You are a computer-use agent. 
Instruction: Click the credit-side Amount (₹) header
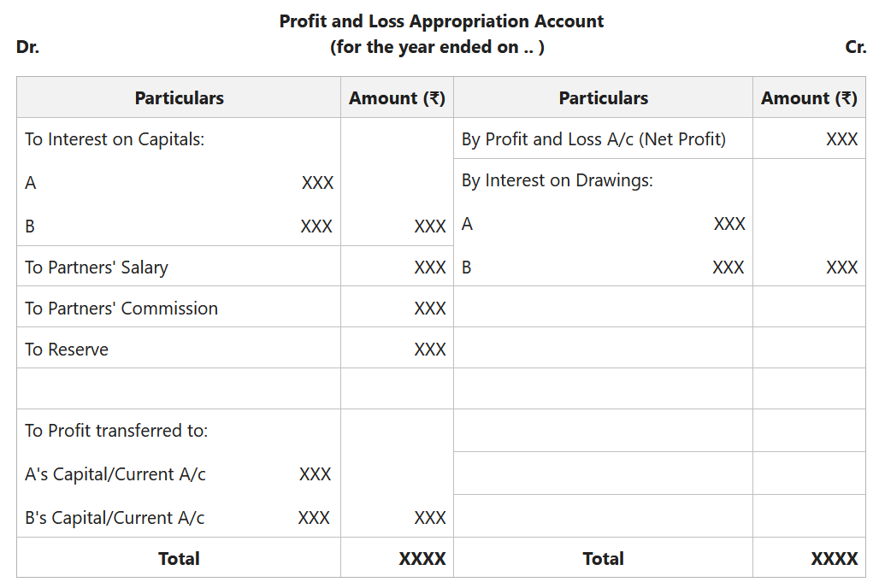coord(809,98)
